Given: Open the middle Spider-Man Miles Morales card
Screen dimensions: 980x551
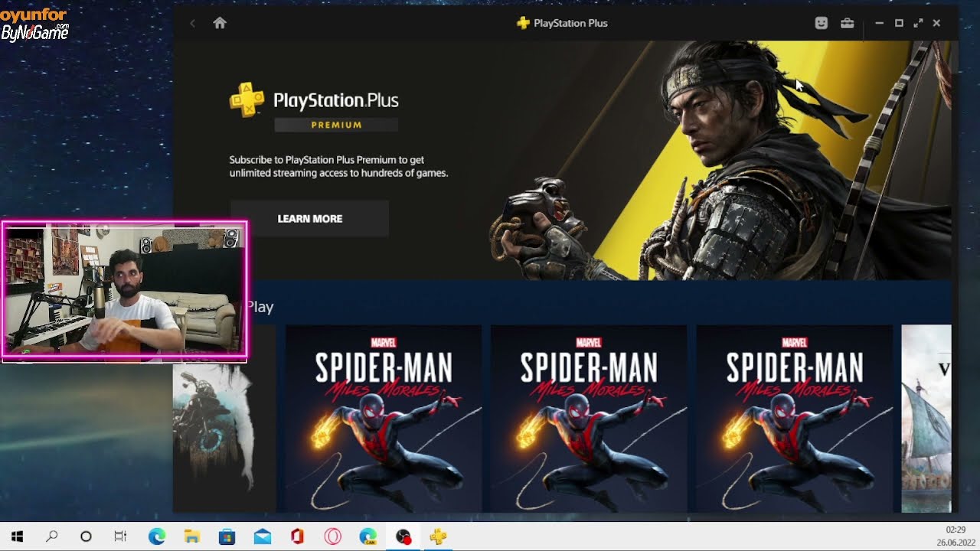Looking at the screenshot, I should [x=589, y=419].
